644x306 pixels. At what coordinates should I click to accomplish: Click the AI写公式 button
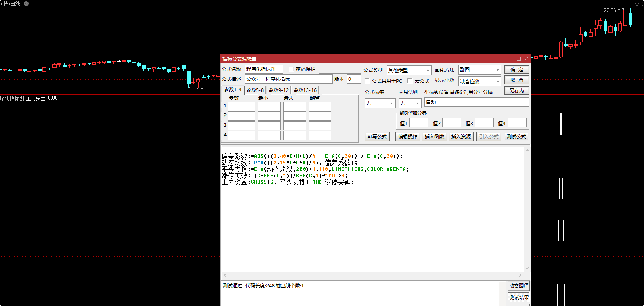[377, 137]
